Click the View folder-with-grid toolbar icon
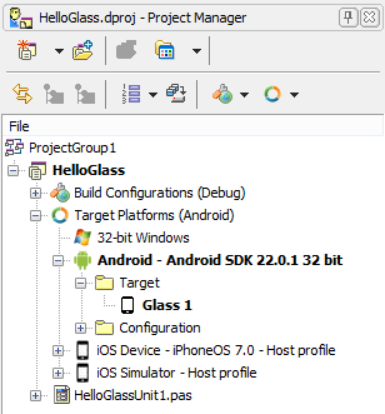 coord(165,50)
